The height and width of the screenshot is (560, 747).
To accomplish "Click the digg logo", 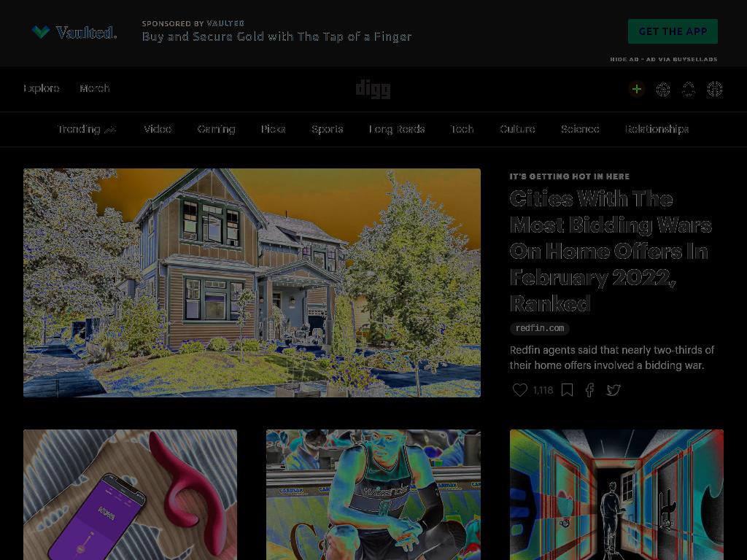I will click(x=373, y=89).
